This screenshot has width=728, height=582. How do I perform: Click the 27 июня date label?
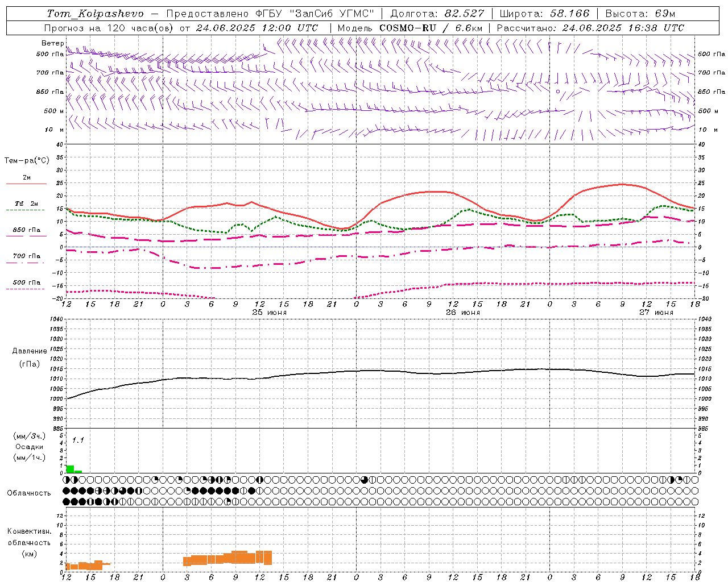(656, 313)
